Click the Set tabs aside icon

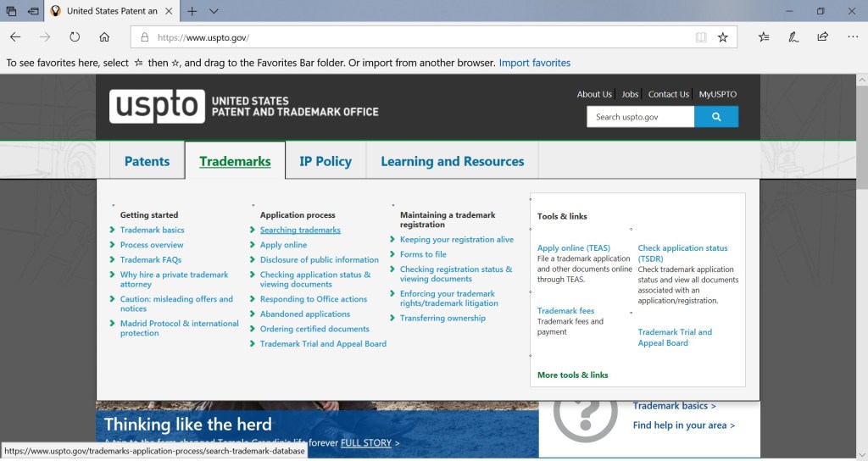click(33, 11)
